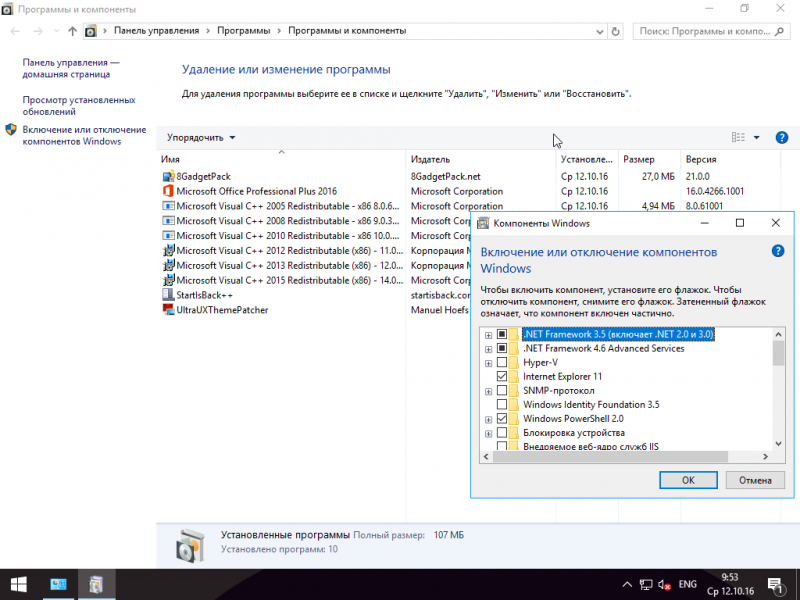This screenshot has height=600, width=800.
Task: Click the Visual C++ 2008 Redistributable icon
Action: pyautogui.click(x=168, y=221)
